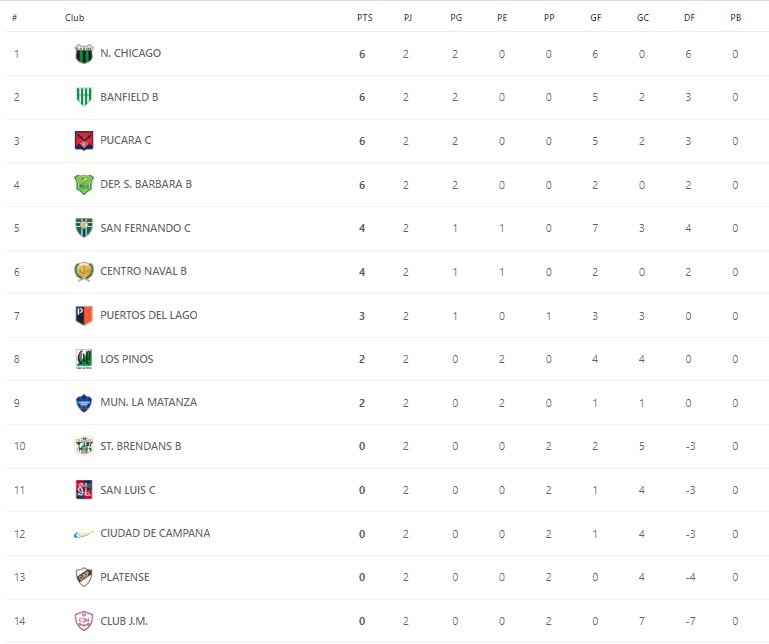
Task: Sort standings by GF column header
Action: (x=595, y=18)
